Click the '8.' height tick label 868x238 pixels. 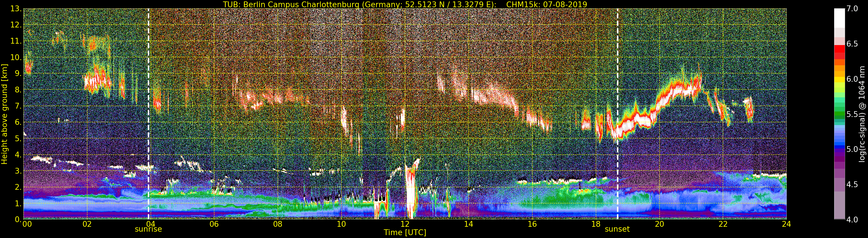pyautogui.click(x=18, y=90)
